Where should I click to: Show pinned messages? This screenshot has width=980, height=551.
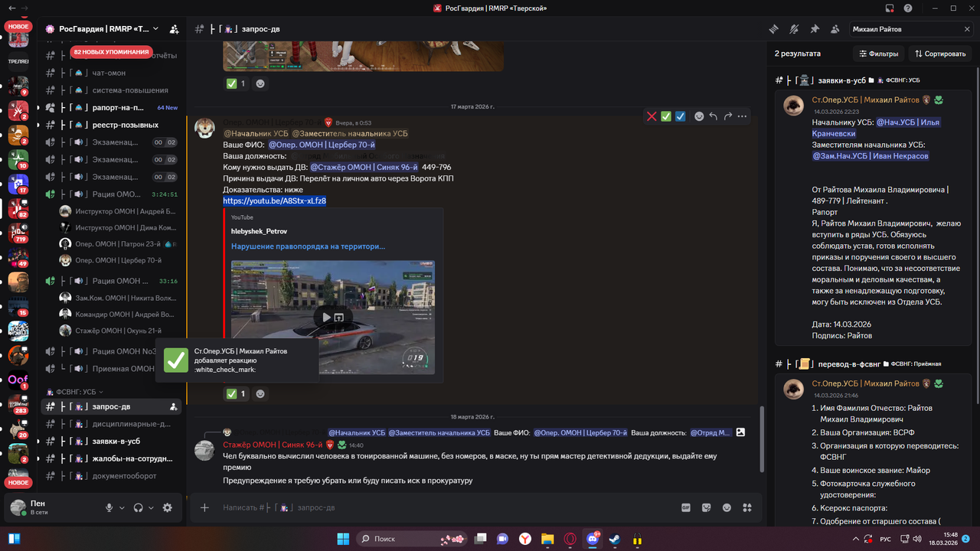coord(815,29)
